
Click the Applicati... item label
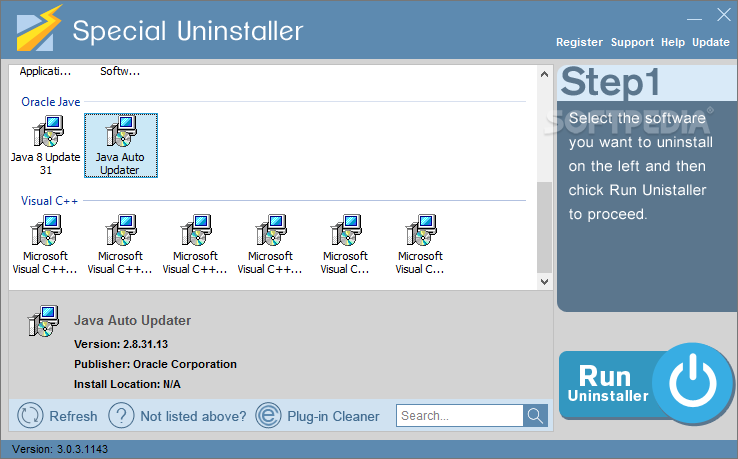click(45, 71)
